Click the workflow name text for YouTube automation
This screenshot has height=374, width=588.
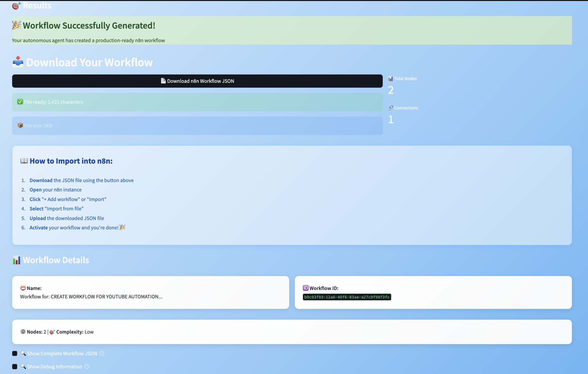coord(91,297)
